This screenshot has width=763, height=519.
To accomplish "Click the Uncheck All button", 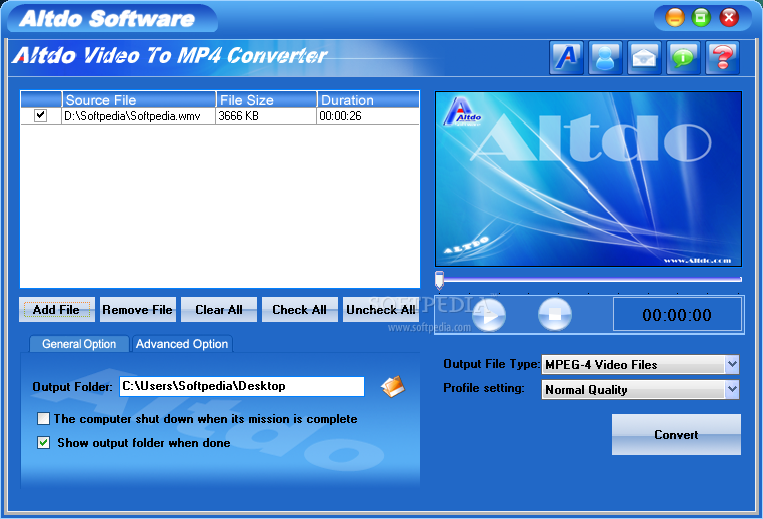I will point(381,309).
